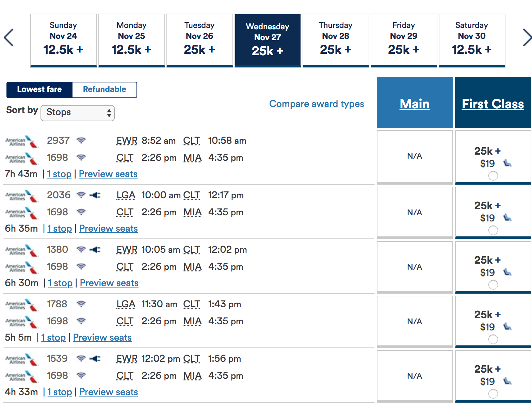The height and width of the screenshot is (404, 532).
Task: Click the power outlet icon for flight 2036
Action: coord(95,195)
